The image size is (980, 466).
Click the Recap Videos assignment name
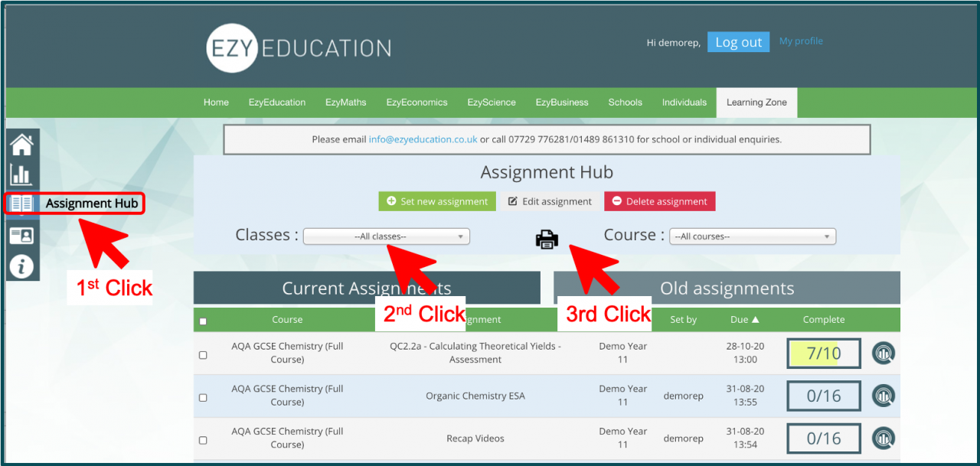(x=475, y=438)
